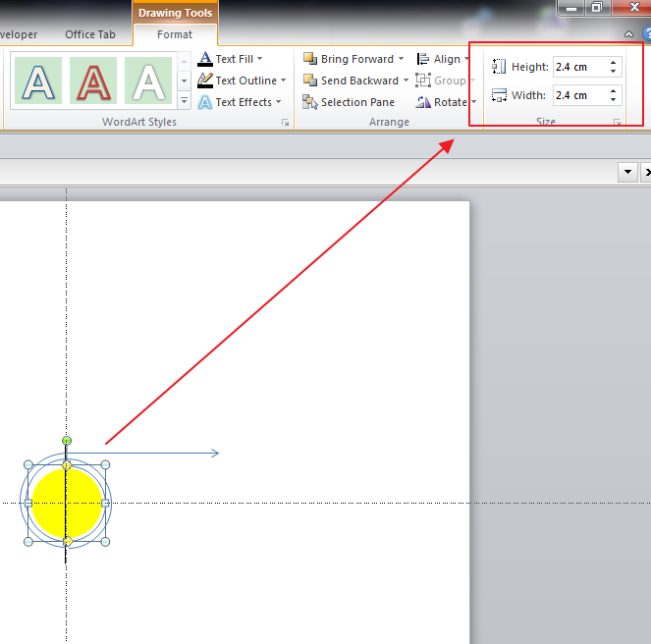Click the top-left corner sizing handle
The height and width of the screenshot is (644, 651).
pyautogui.click(x=28, y=464)
